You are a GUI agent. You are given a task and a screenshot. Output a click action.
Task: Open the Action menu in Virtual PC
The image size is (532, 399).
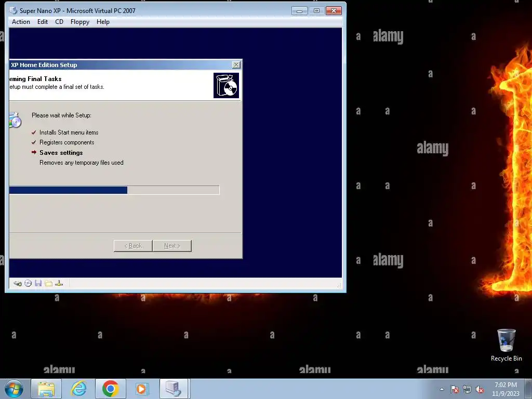[x=21, y=22]
